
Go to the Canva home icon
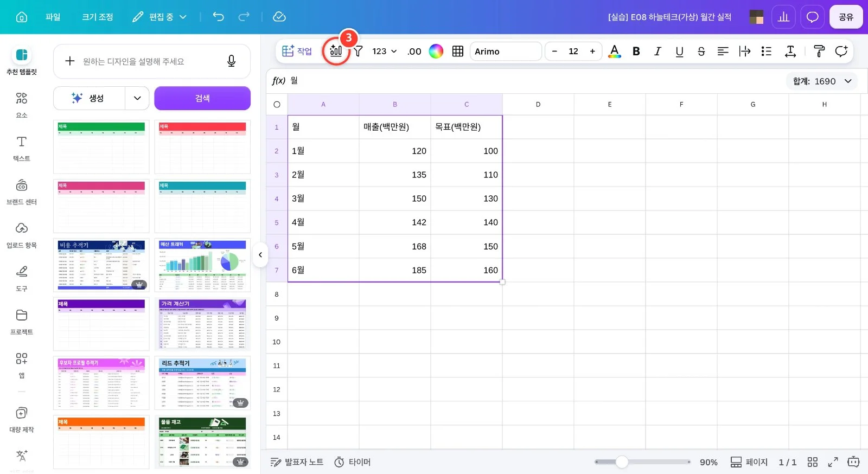(22, 17)
